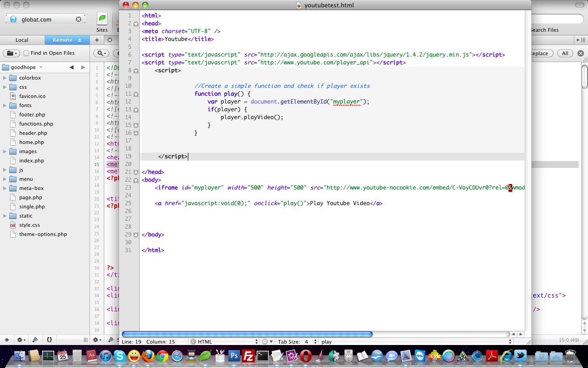Open the folder action dropdown in sidebar

coord(11,53)
